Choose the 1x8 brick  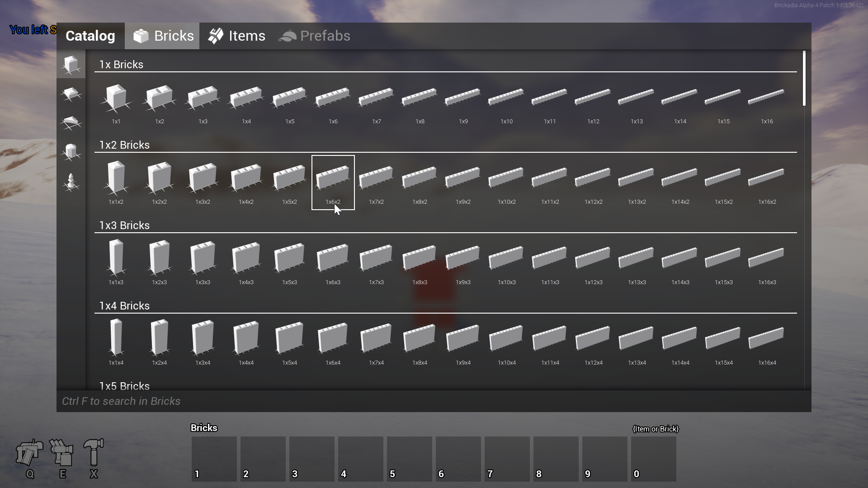click(x=420, y=103)
